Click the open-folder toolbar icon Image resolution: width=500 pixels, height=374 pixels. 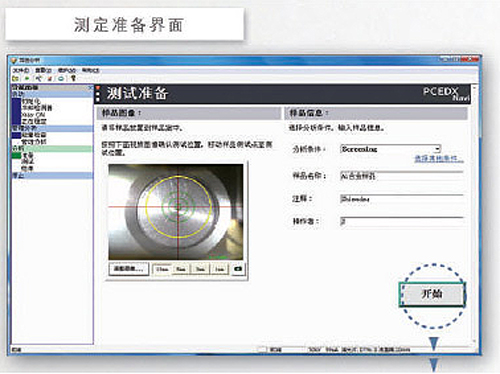tap(15, 79)
